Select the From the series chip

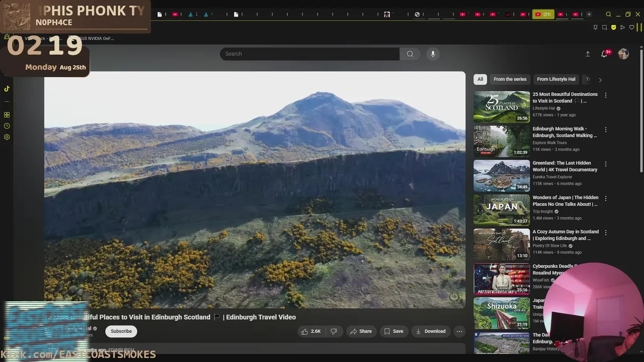510,79
